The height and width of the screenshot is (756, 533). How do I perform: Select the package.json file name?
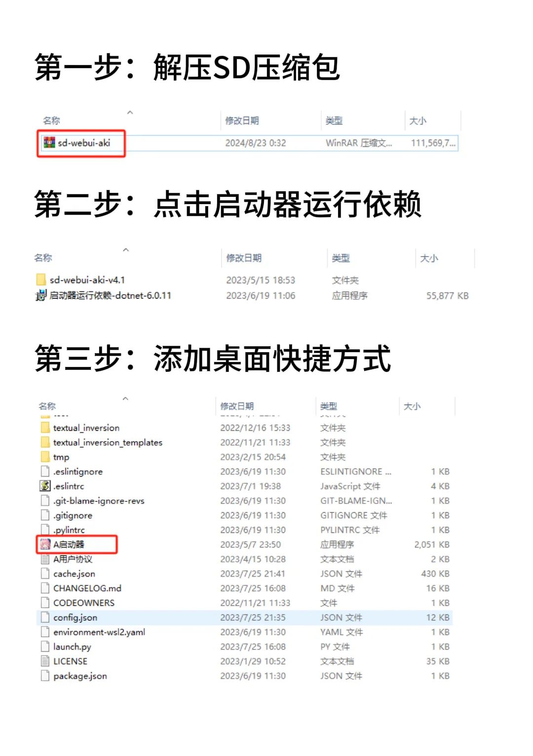[x=80, y=676]
